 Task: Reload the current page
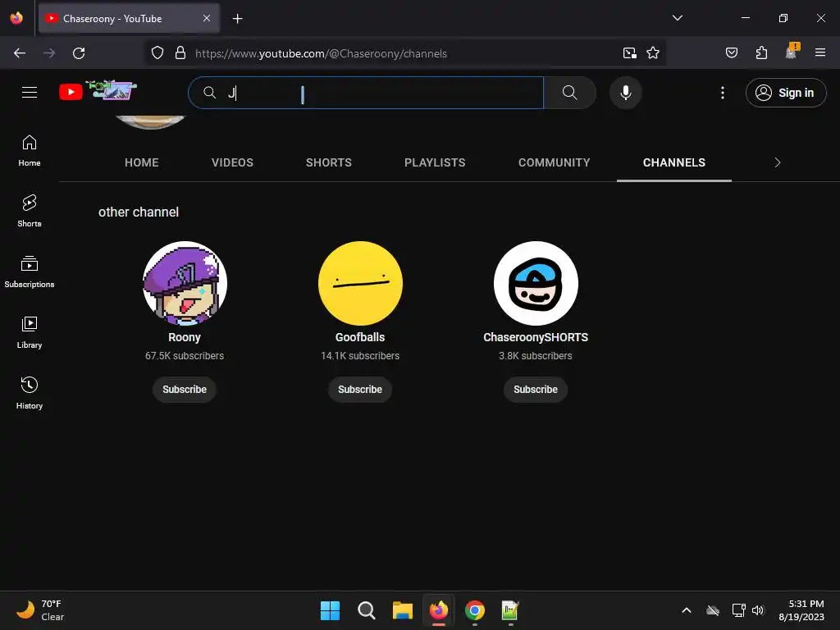(79, 53)
